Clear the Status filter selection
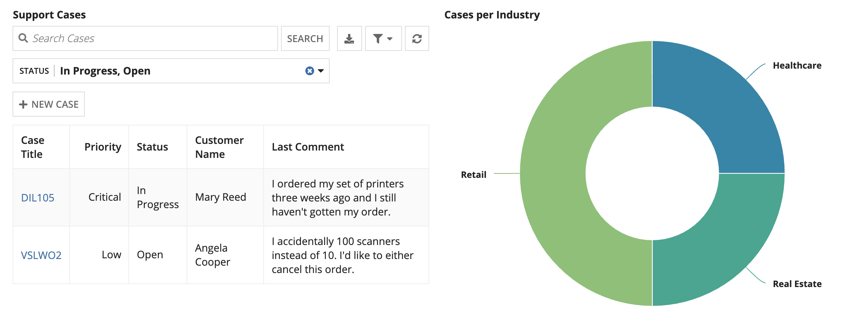This screenshot has width=868, height=321. point(310,71)
